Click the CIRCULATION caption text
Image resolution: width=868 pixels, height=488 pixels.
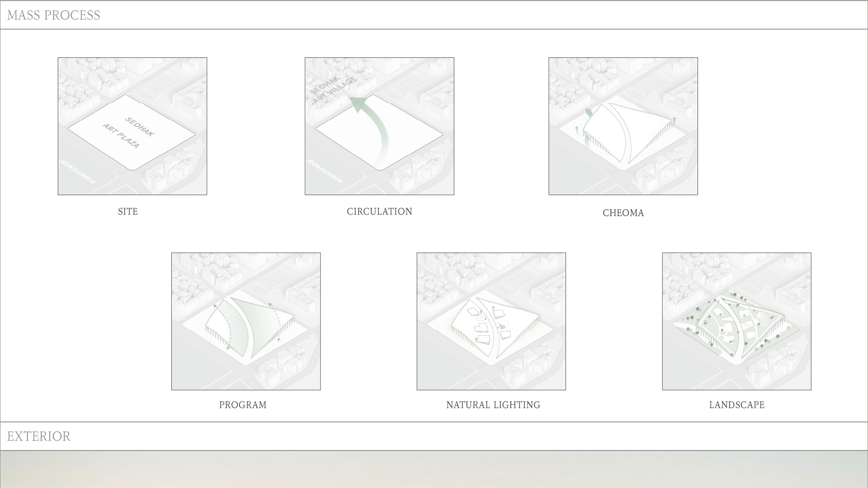point(379,211)
